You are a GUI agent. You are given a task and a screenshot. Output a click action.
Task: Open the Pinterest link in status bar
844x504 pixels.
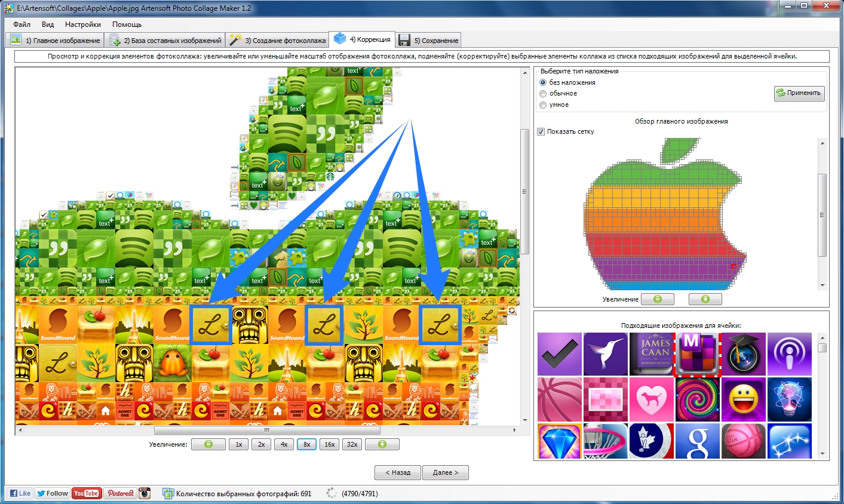(x=121, y=493)
